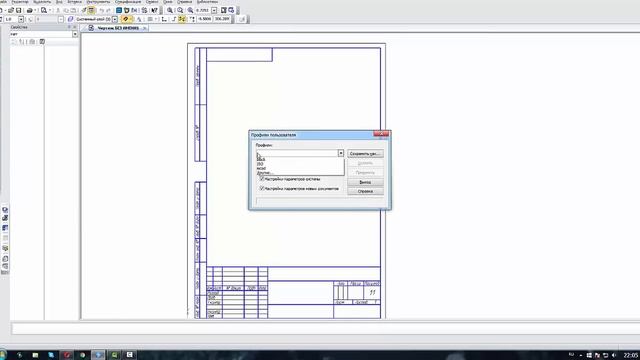Open the Библиотеки menu

click(207, 2)
